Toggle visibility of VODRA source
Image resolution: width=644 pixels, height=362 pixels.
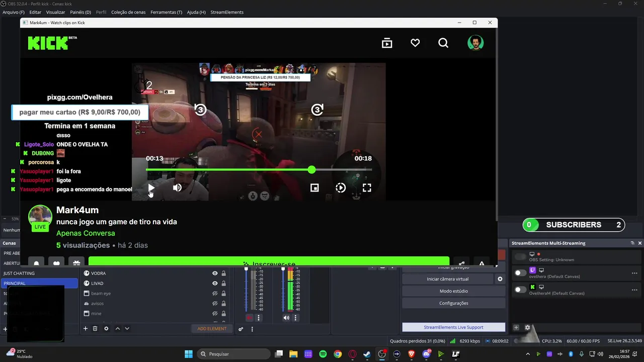[215, 273]
